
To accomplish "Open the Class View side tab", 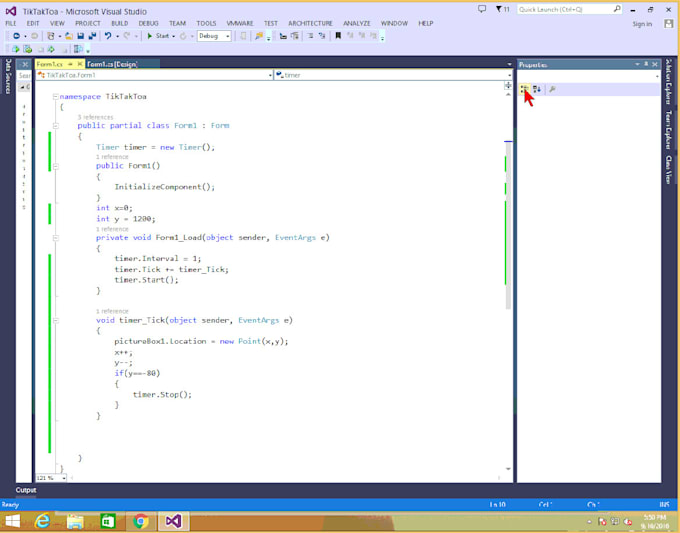I will (x=668, y=170).
